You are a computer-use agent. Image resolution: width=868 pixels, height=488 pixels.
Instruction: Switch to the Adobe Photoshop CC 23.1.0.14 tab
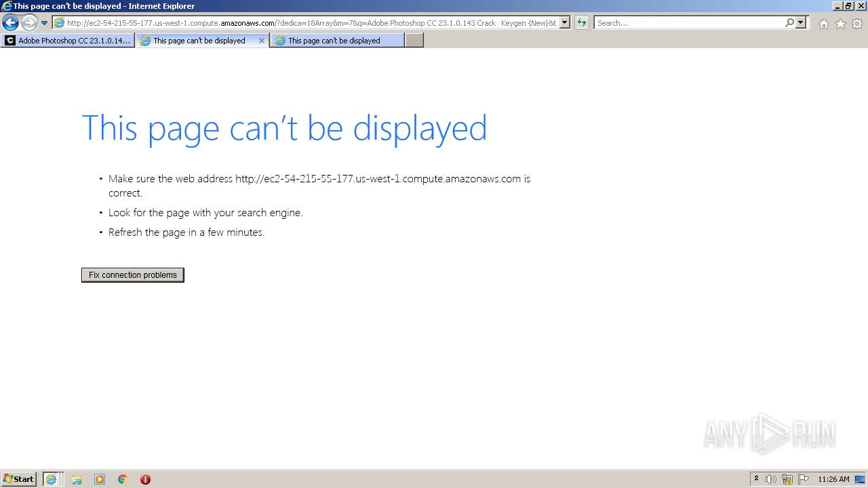point(67,41)
